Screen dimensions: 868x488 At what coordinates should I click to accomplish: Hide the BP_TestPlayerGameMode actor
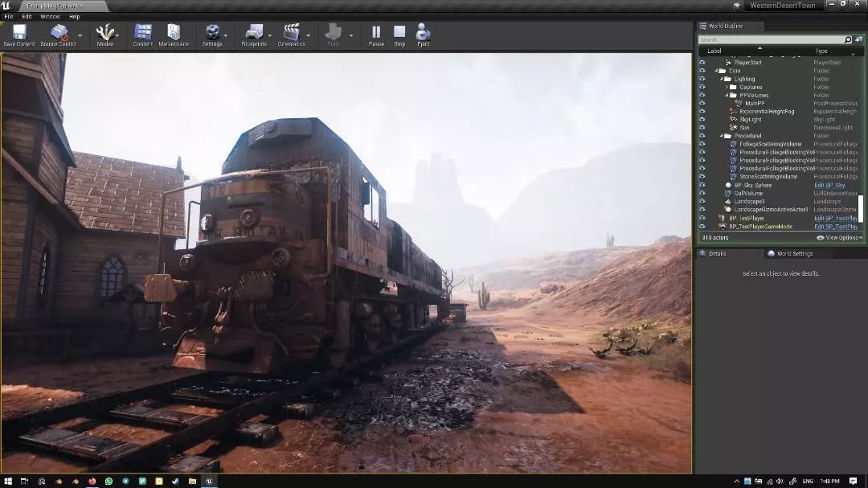coord(702,227)
